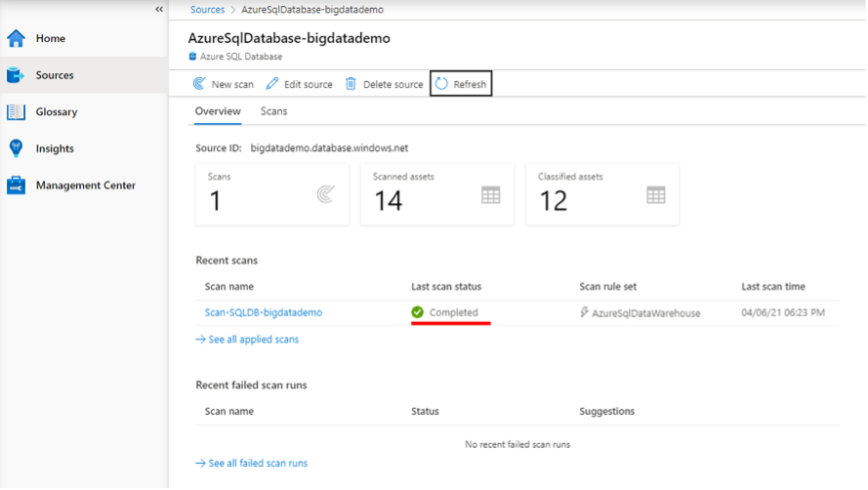Open the Scan-SQLDB-bigdatademo scan link
868x490 pixels.
264,312
